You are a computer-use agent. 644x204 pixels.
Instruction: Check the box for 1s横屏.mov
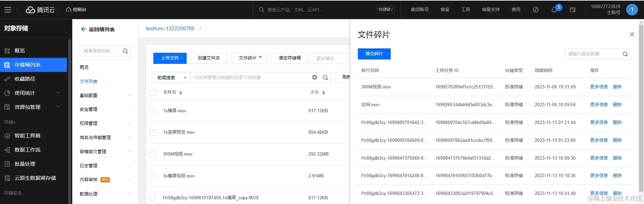[152, 111]
